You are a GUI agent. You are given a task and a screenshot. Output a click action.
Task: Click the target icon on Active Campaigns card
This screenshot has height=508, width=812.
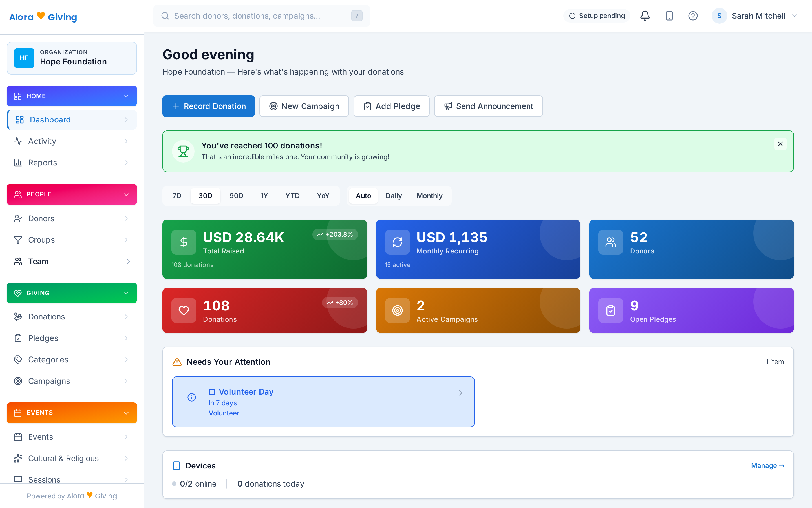coord(397,310)
